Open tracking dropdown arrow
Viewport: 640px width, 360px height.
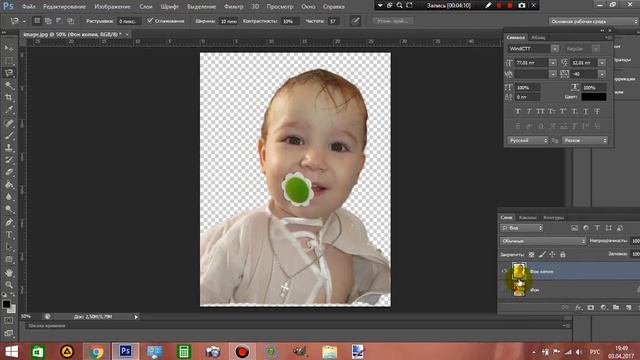coord(602,74)
